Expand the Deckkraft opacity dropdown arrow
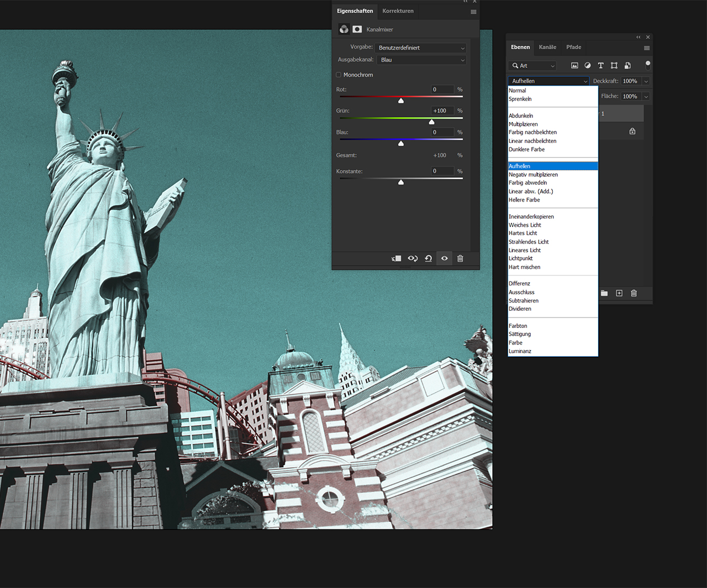Screen dimensions: 707x588 coord(646,81)
